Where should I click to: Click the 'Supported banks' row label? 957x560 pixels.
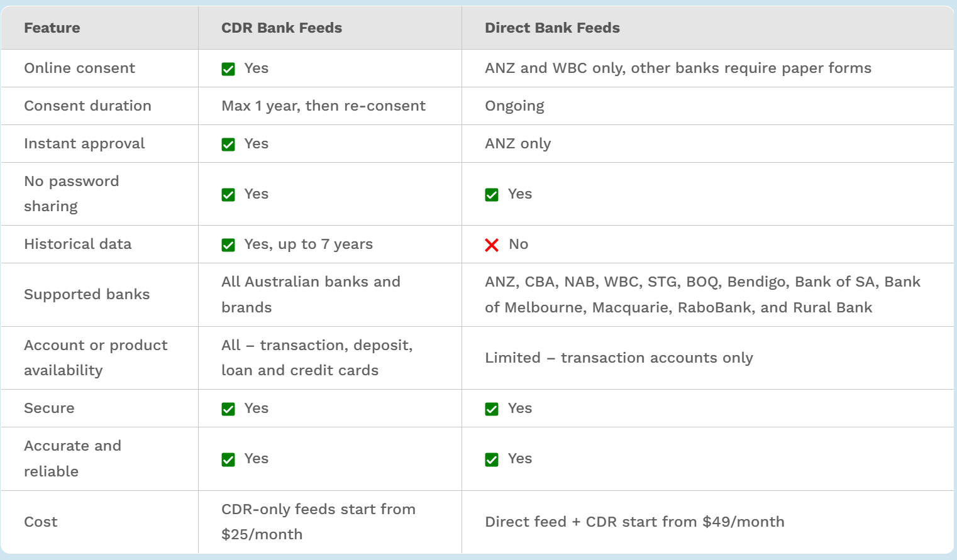(87, 294)
